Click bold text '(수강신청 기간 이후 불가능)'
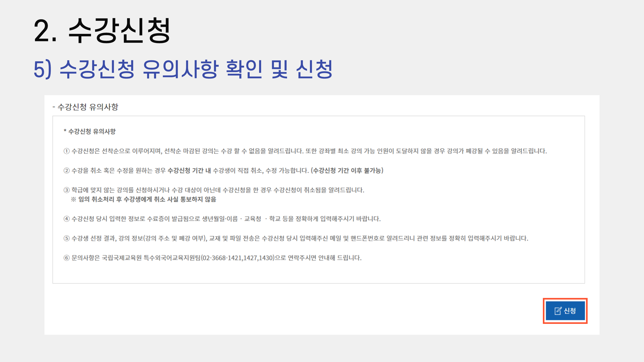This screenshot has height=362, width=644. [x=347, y=171]
